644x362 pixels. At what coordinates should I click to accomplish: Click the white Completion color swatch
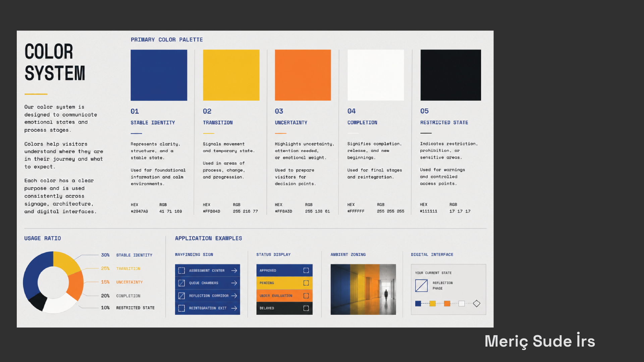click(x=376, y=75)
